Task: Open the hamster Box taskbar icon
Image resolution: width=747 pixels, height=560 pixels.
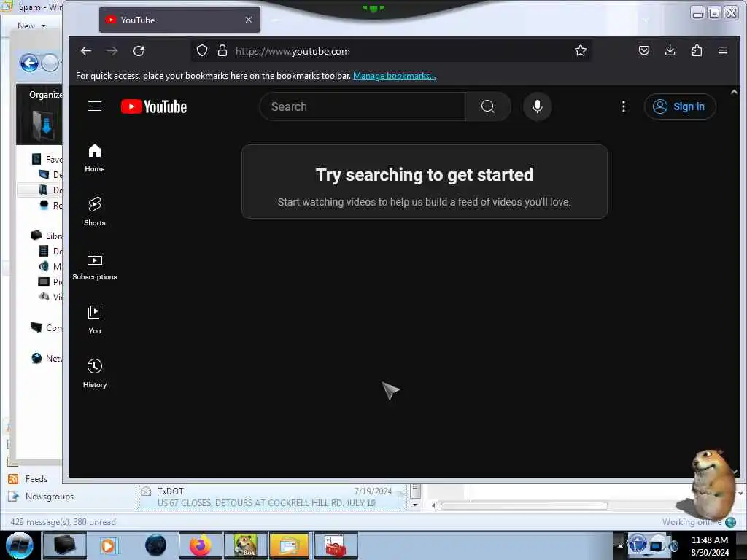Action: point(246,545)
